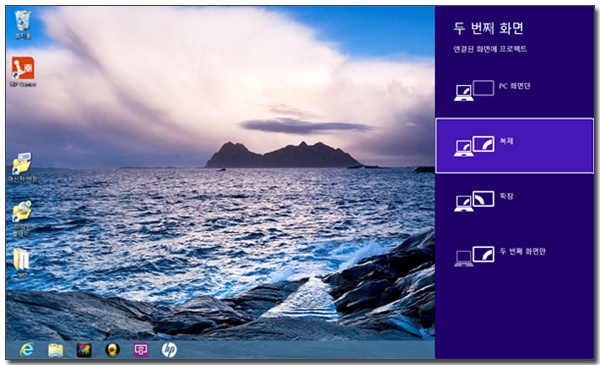
Task: Choose the PC 화면만 projection option
Action: 514,90
